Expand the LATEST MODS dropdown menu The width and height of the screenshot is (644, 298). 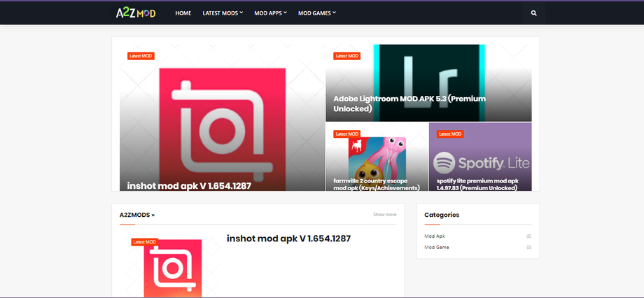(x=223, y=13)
